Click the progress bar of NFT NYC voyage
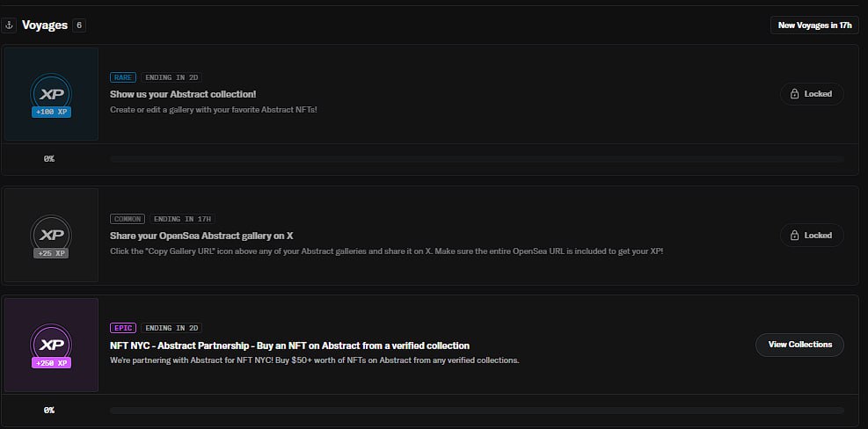 coord(477,411)
